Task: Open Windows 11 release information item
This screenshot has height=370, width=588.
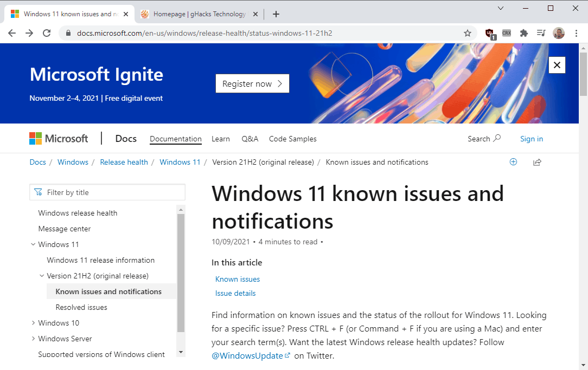Action: click(x=100, y=260)
